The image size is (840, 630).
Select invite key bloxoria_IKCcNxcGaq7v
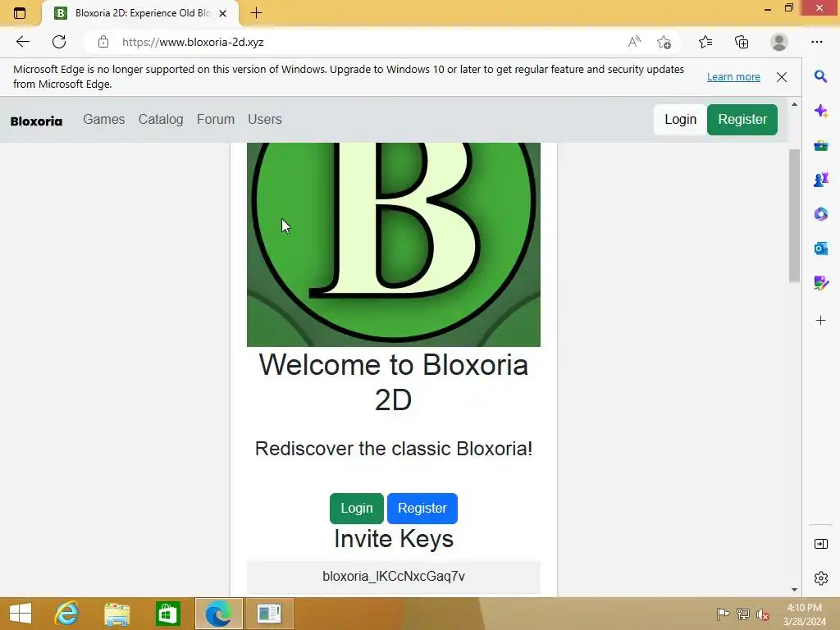coord(394,577)
